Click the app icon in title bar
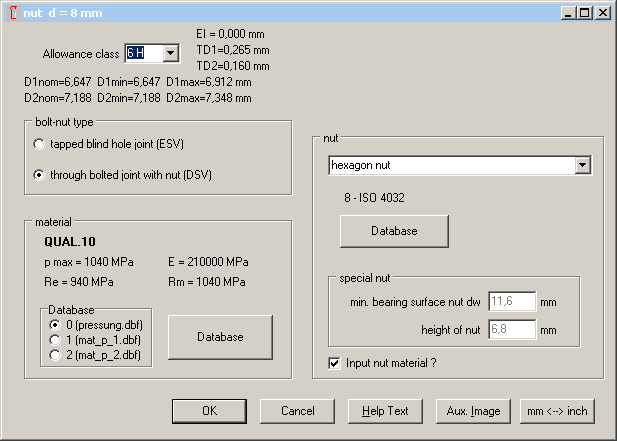Screen dimensions: 617x441 [11, 12]
